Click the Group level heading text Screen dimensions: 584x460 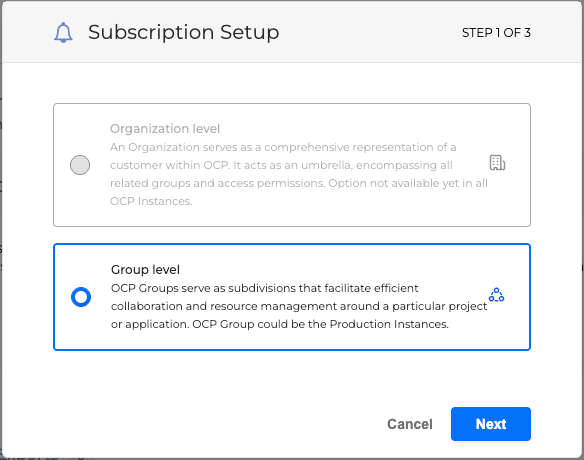click(x=145, y=270)
